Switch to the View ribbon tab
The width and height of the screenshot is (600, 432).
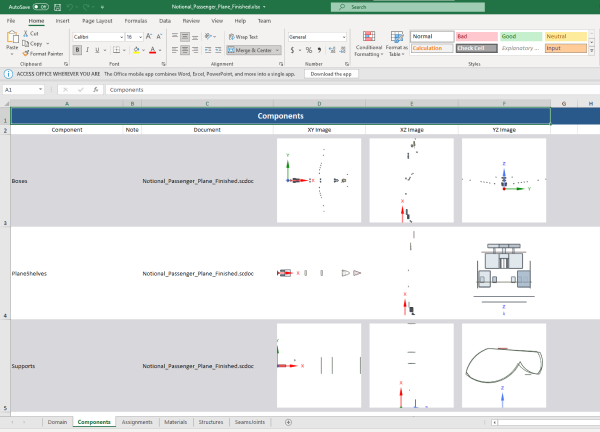[x=217, y=21]
